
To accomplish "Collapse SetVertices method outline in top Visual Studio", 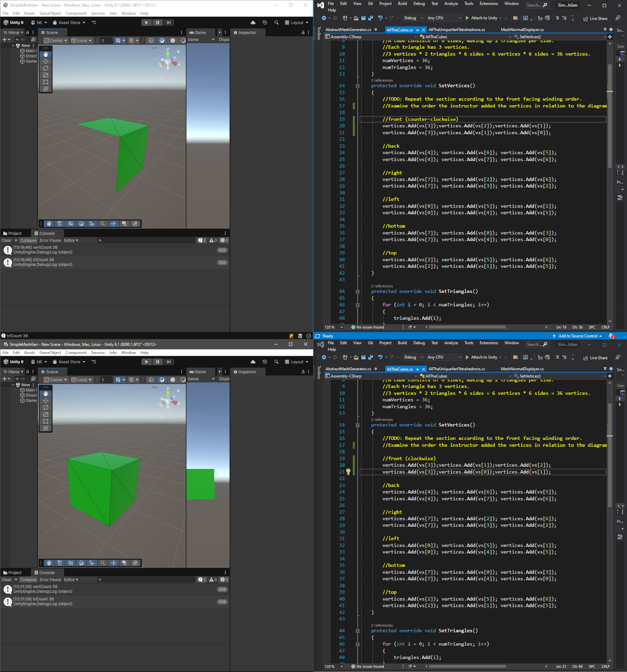I will (x=357, y=86).
